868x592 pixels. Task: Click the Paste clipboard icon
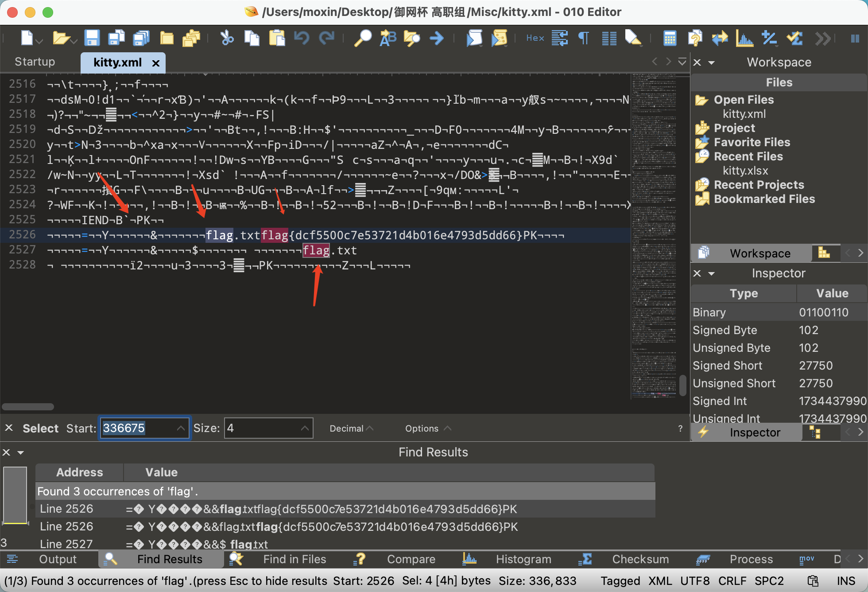click(x=277, y=39)
